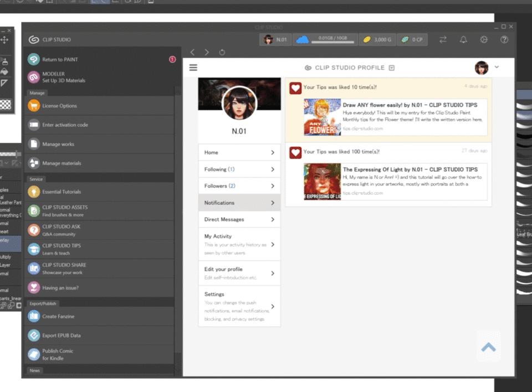Open Edit your profile
Viewport: 532px width, 392px height.
pyautogui.click(x=239, y=274)
